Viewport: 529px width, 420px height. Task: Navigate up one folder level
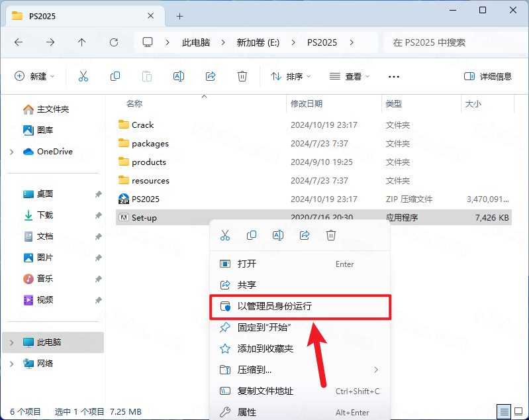[82, 42]
